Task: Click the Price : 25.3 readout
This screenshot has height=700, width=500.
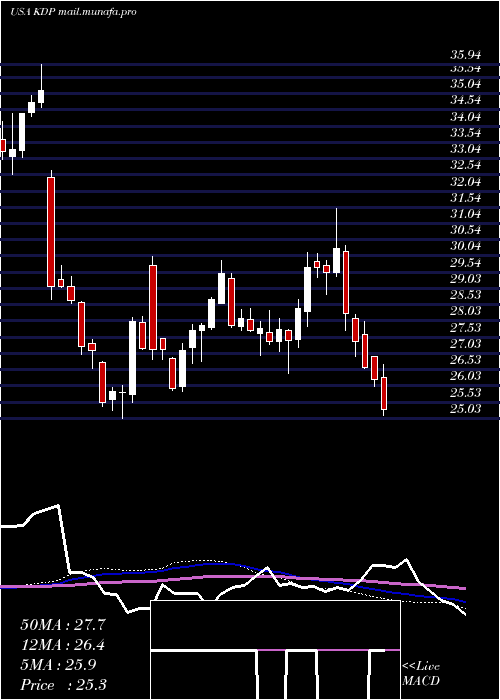Action: pyautogui.click(x=63, y=685)
